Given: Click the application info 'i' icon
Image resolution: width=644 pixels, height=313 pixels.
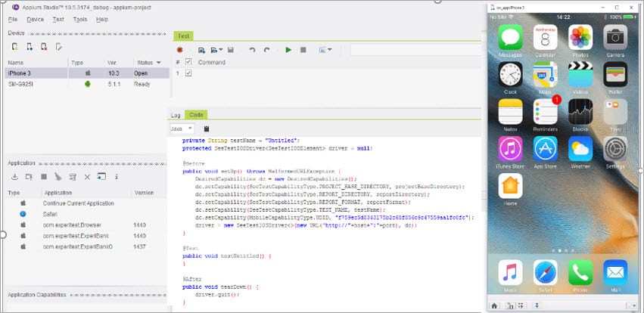Looking at the screenshot, I should coord(116,177).
